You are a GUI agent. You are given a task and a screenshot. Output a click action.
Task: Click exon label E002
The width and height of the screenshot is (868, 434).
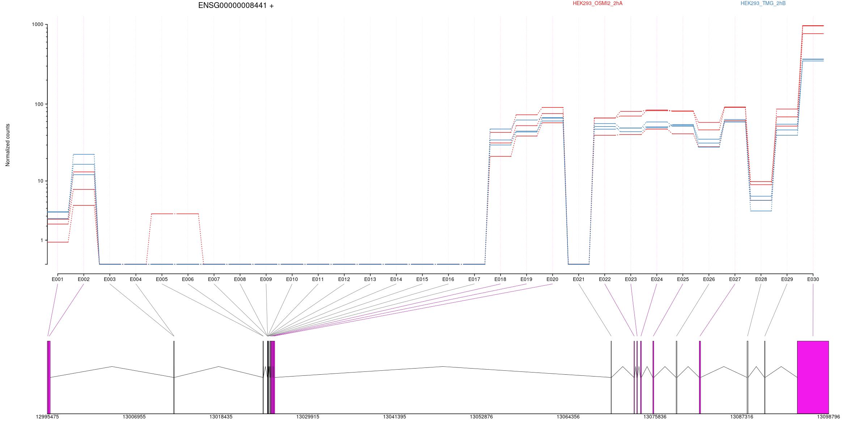click(x=84, y=279)
